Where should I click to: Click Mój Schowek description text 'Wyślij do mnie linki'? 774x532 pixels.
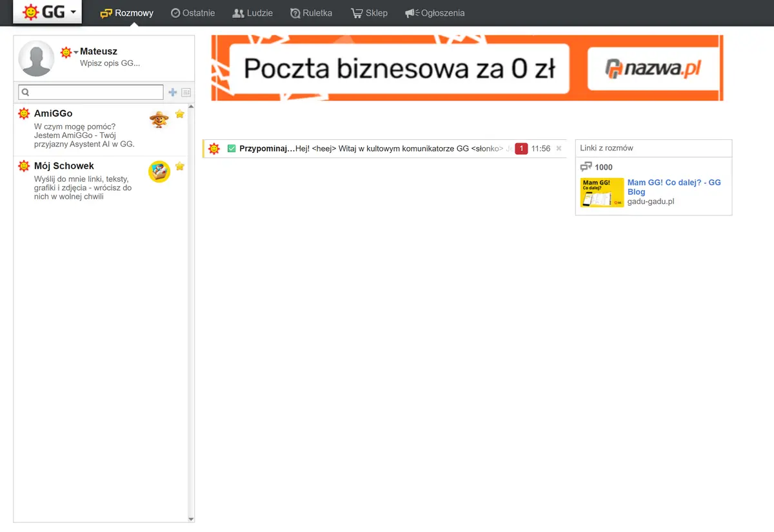(x=82, y=179)
